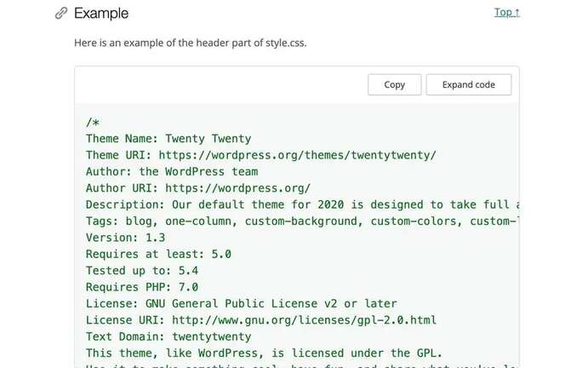The image size is (588, 368).
Task: Click the line stating theme is licensed under GPL
Action: pos(264,354)
